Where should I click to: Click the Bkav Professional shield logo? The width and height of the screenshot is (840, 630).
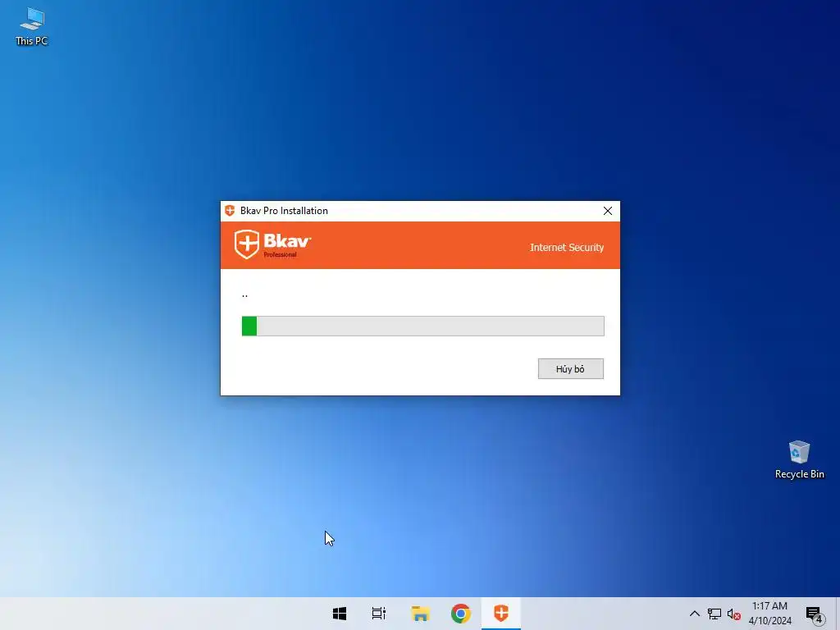click(272, 244)
